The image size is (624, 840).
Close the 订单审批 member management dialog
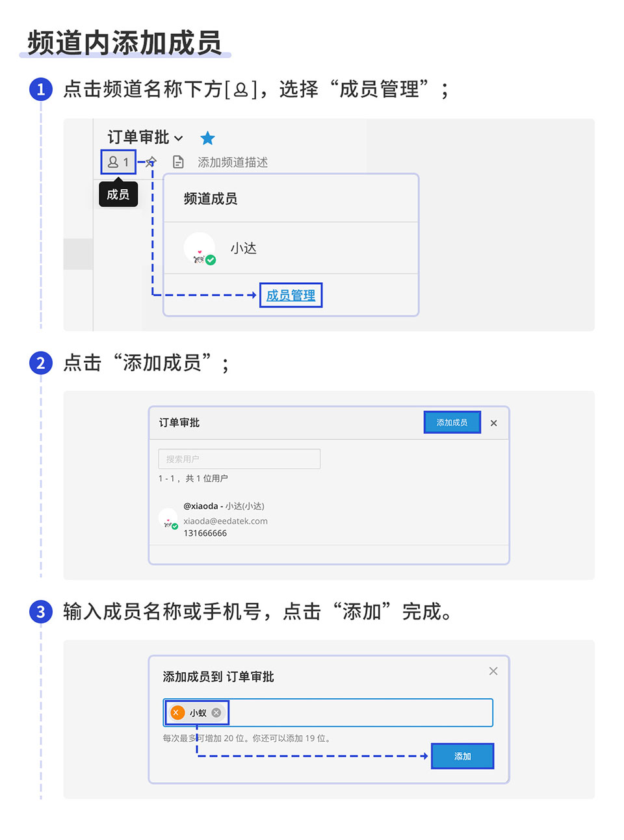494,423
